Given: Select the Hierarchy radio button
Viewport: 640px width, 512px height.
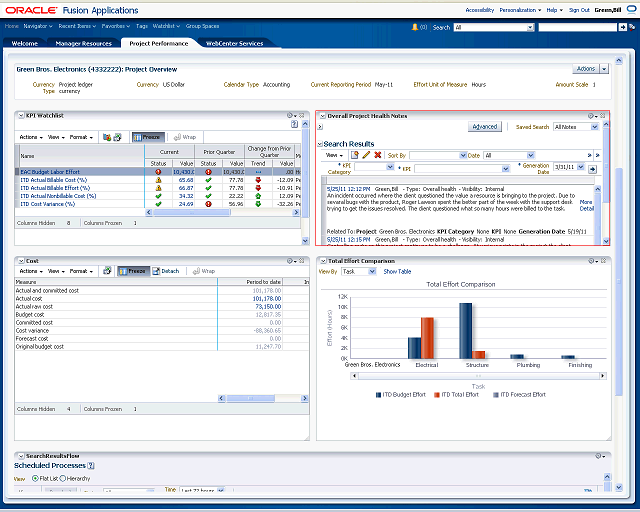Looking at the screenshot, I should coord(62,479).
